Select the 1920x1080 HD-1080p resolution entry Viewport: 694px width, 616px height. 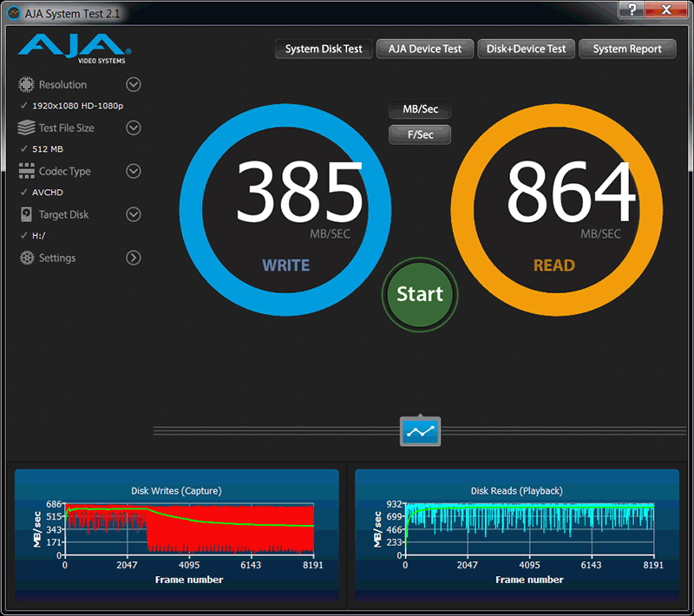(72, 106)
